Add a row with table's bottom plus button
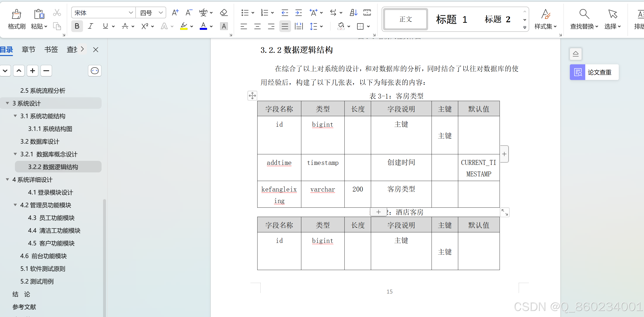Screen dimensions: 644x317 378,212
